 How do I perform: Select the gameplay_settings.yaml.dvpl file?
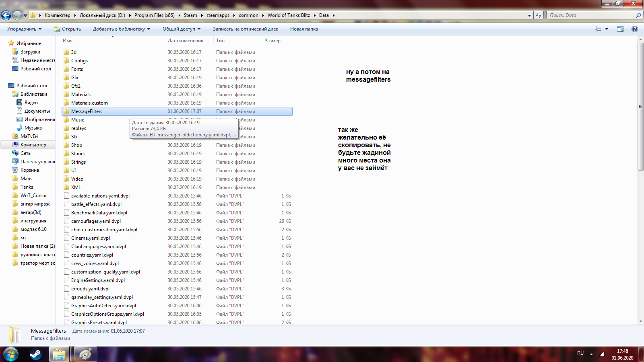(x=177, y=297)
